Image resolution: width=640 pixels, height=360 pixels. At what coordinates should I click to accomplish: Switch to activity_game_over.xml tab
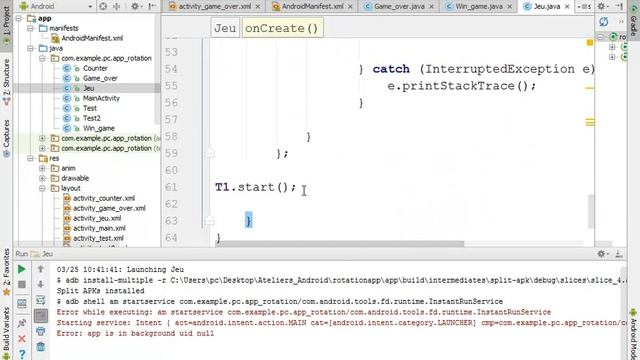(x=215, y=7)
